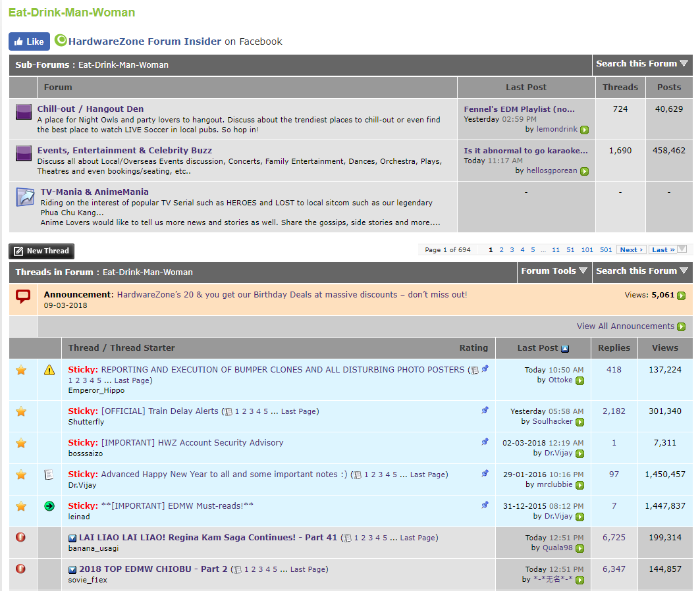Open top Search this Forum dropdown
Screen dimensions: 700x591
click(642, 64)
